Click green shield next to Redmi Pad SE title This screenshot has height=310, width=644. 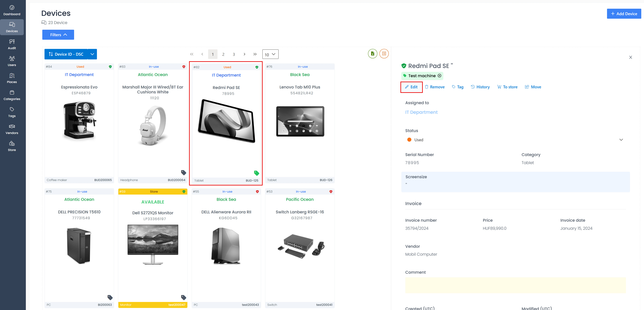(x=404, y=66)
